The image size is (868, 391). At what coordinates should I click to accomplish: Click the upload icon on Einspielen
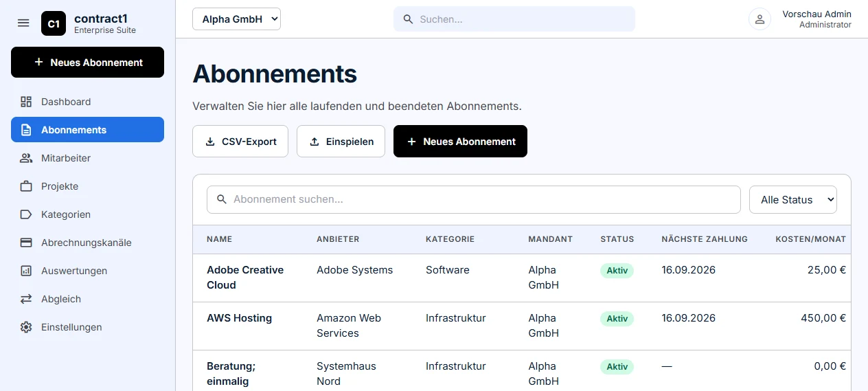pos(315,142)
